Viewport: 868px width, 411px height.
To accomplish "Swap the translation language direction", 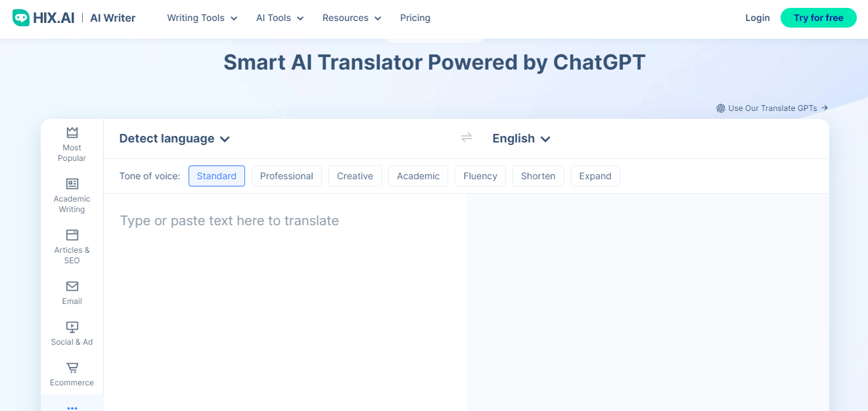I will click(x=466, y=138).
